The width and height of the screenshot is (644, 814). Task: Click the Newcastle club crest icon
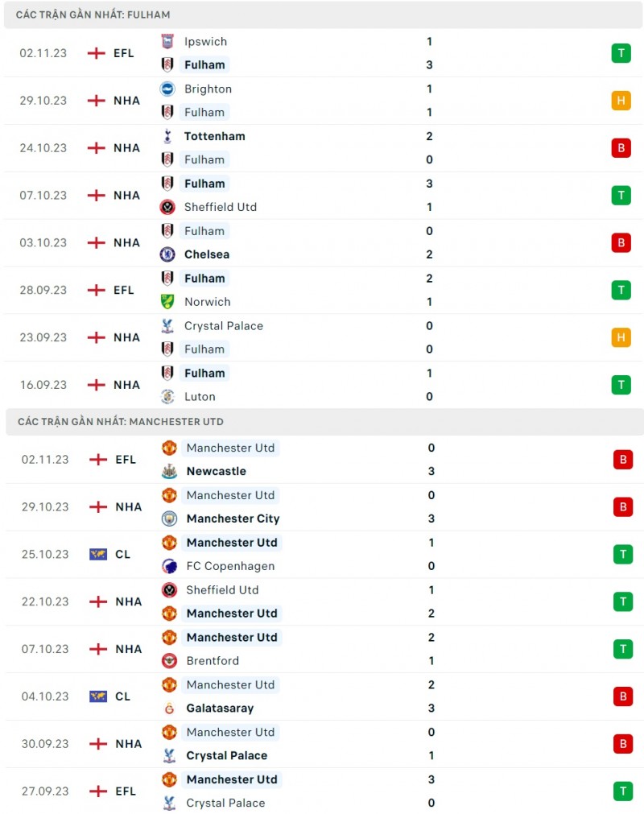click(x=169, y=471)
